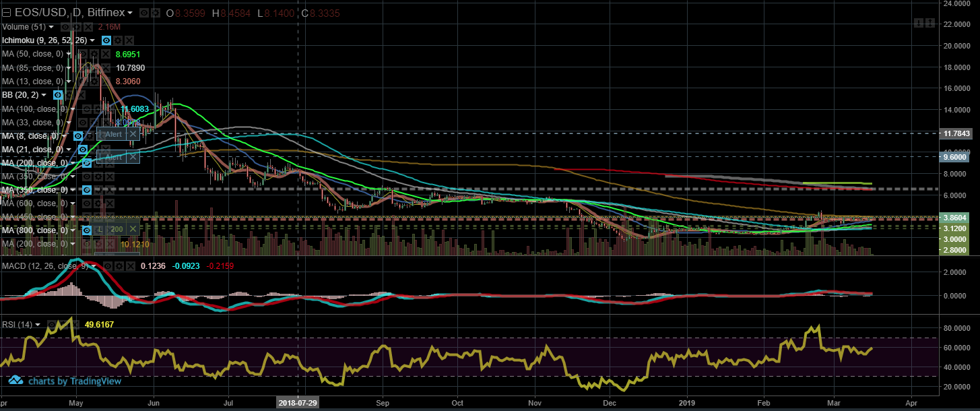Viewport: 980px width, 411px height.
Task: Remove the MA (21, close, 0) indicator
Action: click(106, 149)
